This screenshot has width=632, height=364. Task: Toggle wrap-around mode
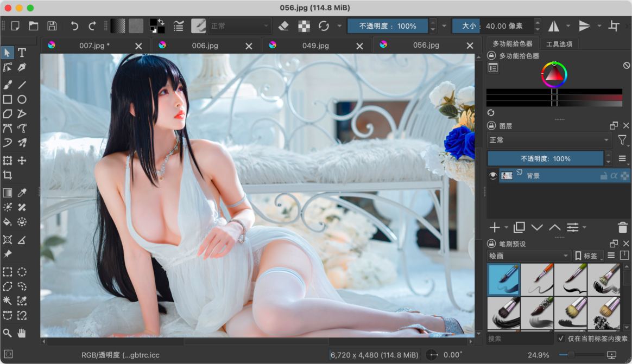point(614,26)
